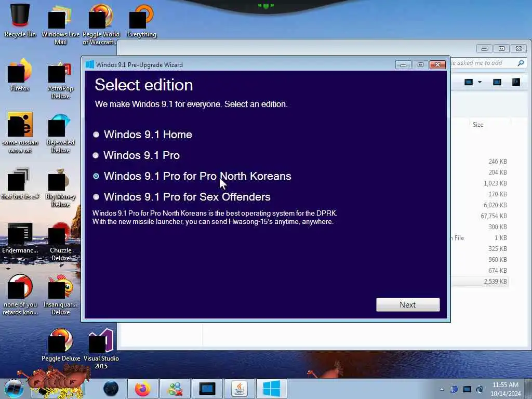The height and width of the screenshot is (399, 532).
Task: Open the Recycle Bin desktop icon
Action: tap(20, 20)
